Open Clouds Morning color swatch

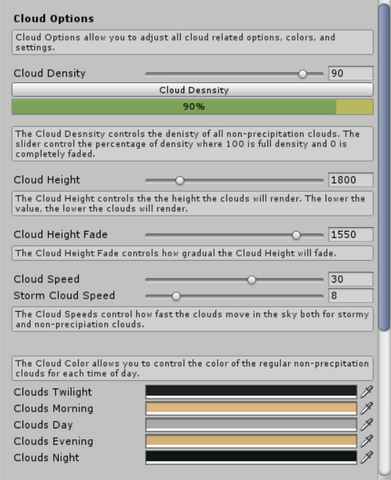[x=251, y=408]
